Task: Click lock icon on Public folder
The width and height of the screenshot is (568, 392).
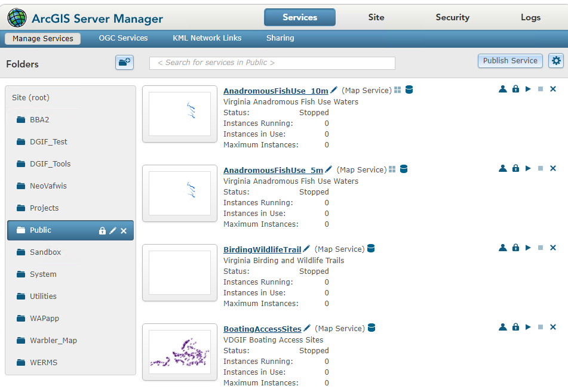Action: (103, 230)
